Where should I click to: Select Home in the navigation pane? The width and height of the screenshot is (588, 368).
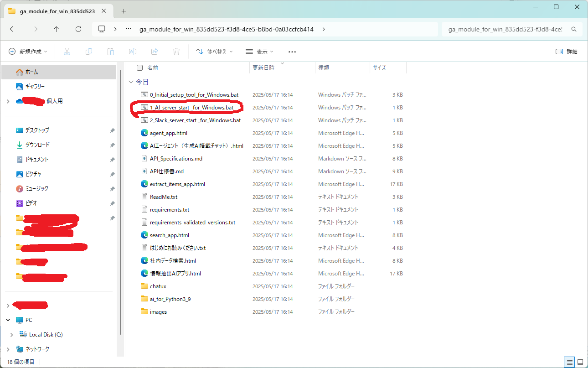59,72
